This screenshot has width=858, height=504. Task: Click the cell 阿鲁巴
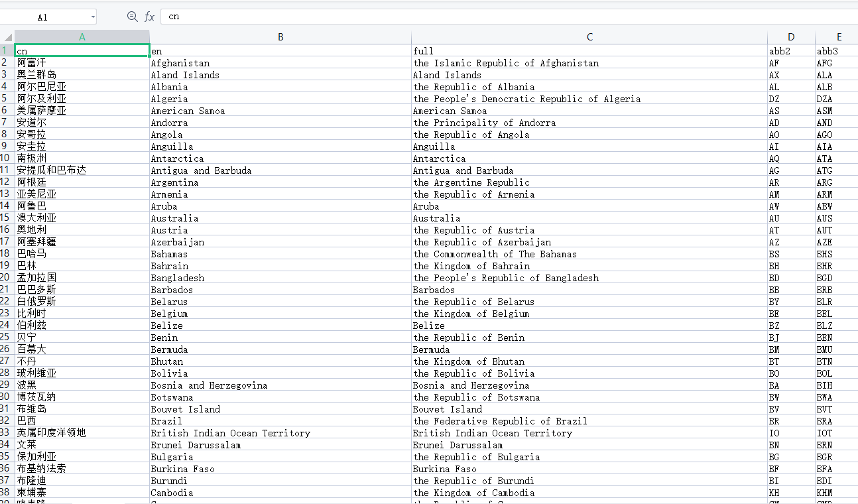click(x=82, y=206)
